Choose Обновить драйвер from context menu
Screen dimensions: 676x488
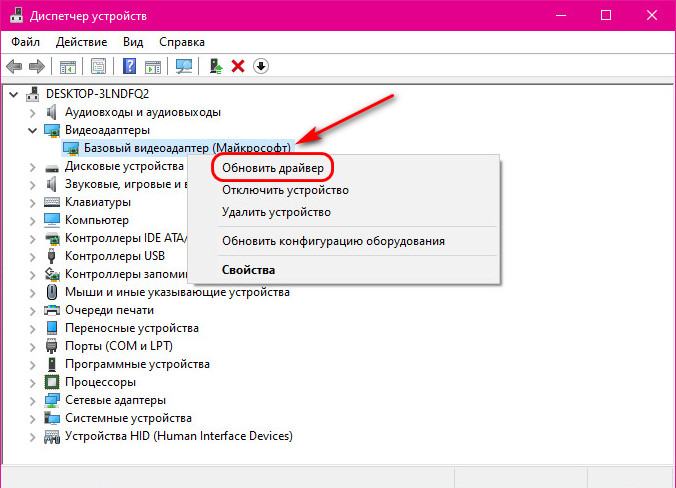click(x=273, y=168)
